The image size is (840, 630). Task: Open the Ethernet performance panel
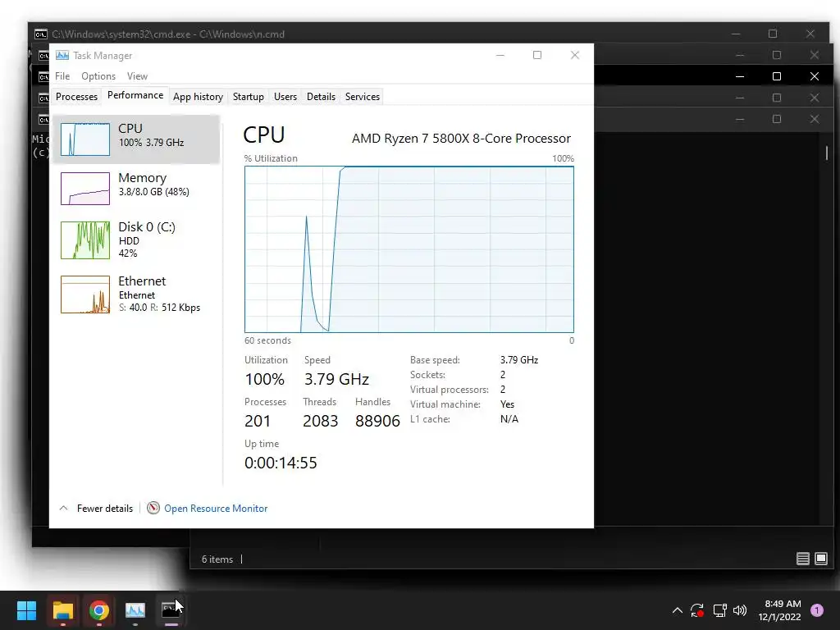[136, 294]
